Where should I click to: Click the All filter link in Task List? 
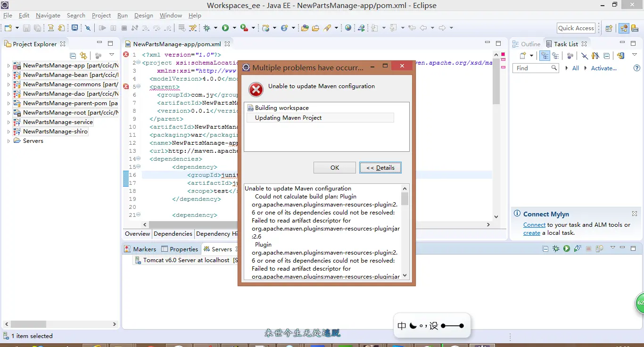(576, 68)
